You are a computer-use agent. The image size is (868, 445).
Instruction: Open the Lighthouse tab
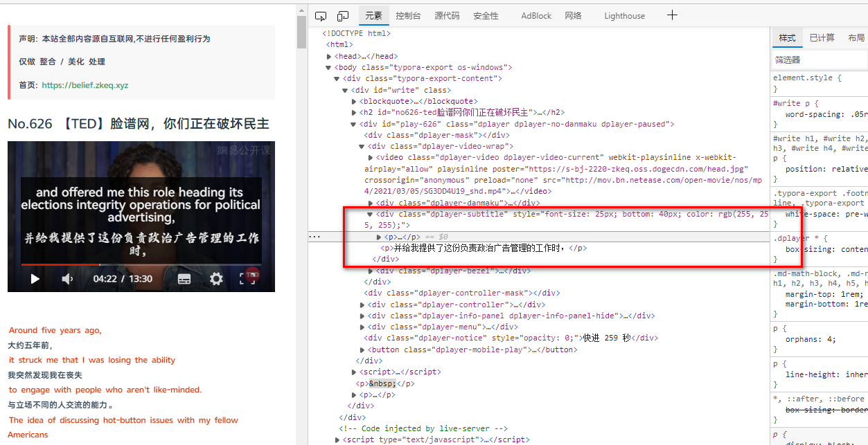click(624, 16)
